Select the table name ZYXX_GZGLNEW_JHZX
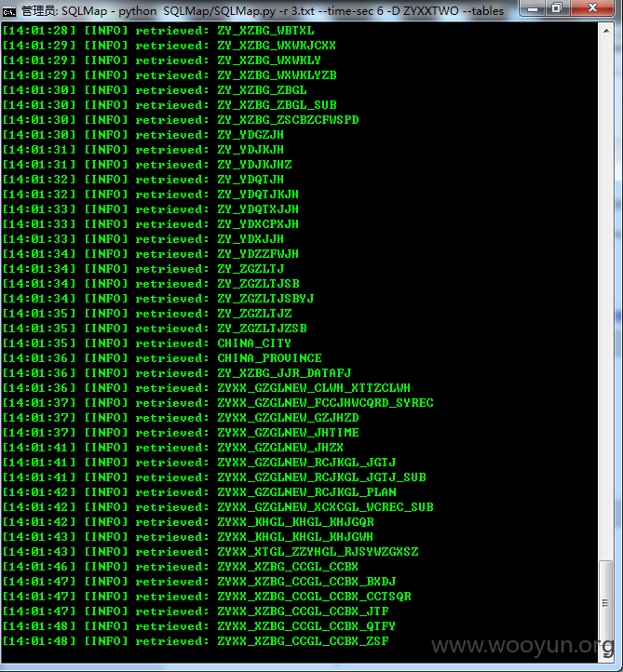This screenshot has height=672, width=623. [x=280, y=448]
